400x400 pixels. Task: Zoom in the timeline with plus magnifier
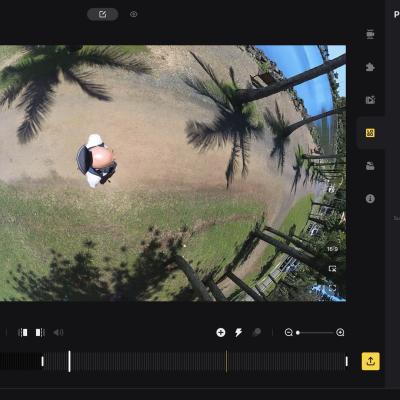[x=340, y=332]
